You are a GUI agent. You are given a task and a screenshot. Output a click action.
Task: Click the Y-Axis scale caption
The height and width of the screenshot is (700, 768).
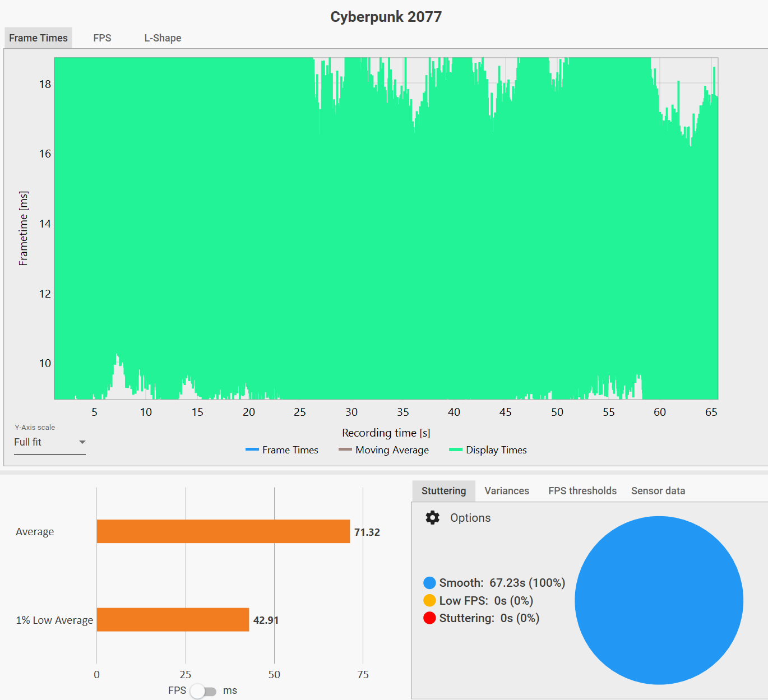(35, 427)
